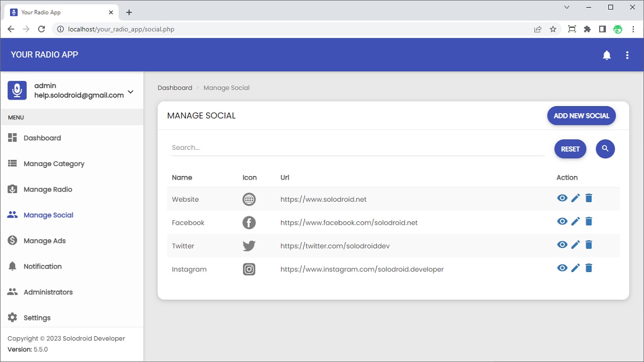The height and width of the screenshot is (362, 644).
Task: Open Chrome's tab search dropdown
Action: [x=567, y=8]
